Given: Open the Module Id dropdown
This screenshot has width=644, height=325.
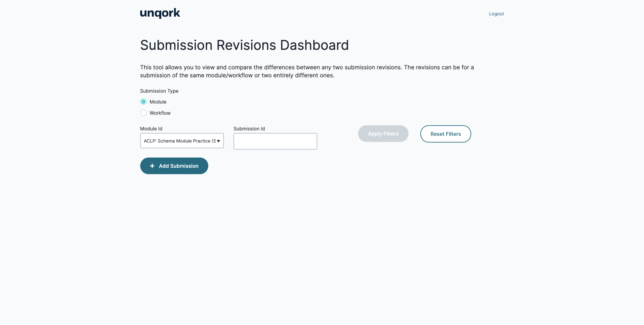Looking at the screenshot, I should (182, 141).
